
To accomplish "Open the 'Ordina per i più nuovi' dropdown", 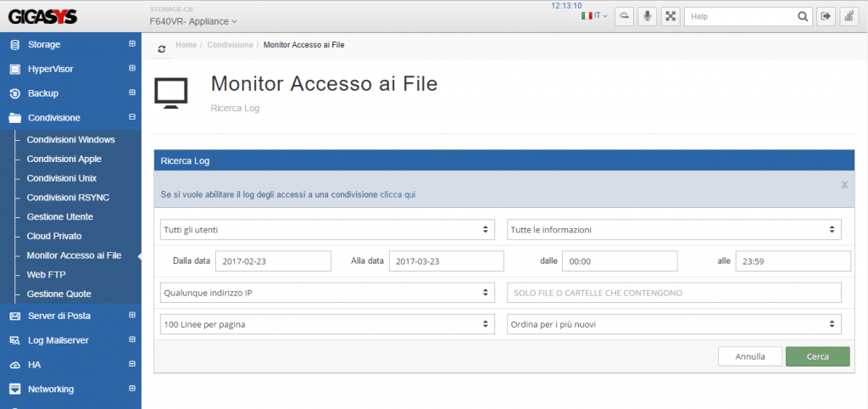I will [674, 325].
